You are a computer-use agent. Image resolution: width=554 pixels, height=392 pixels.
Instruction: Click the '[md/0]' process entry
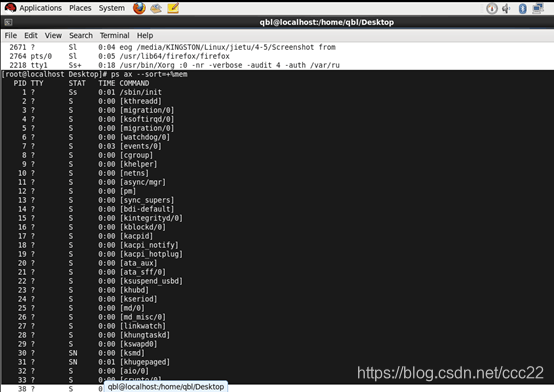click(x=132, y=308)
